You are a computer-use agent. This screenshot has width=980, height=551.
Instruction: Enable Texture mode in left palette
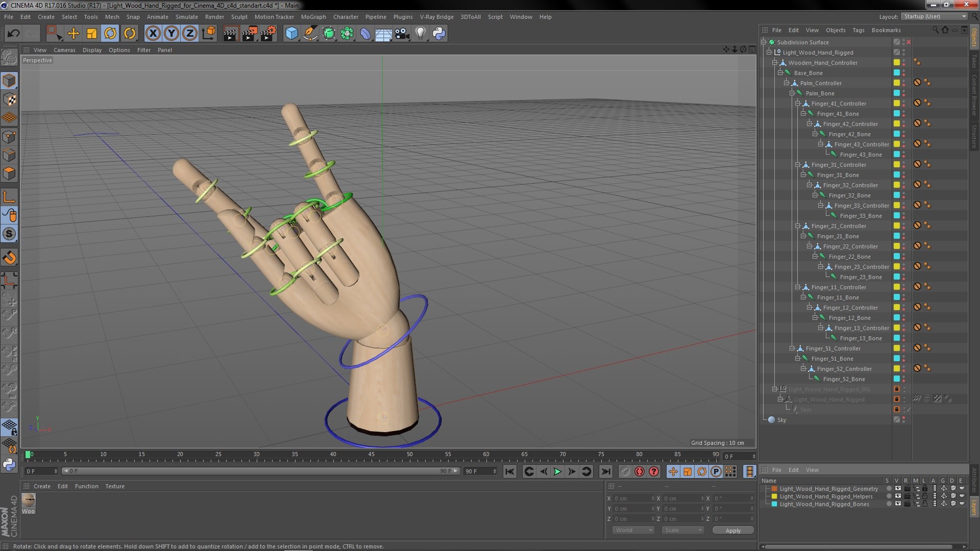[9, 99]
